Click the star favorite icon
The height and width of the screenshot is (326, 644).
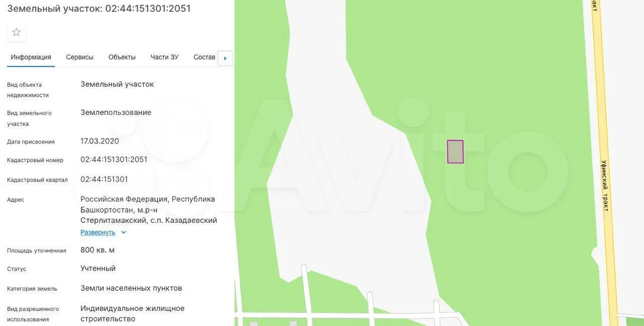click(x=16, y=32)
